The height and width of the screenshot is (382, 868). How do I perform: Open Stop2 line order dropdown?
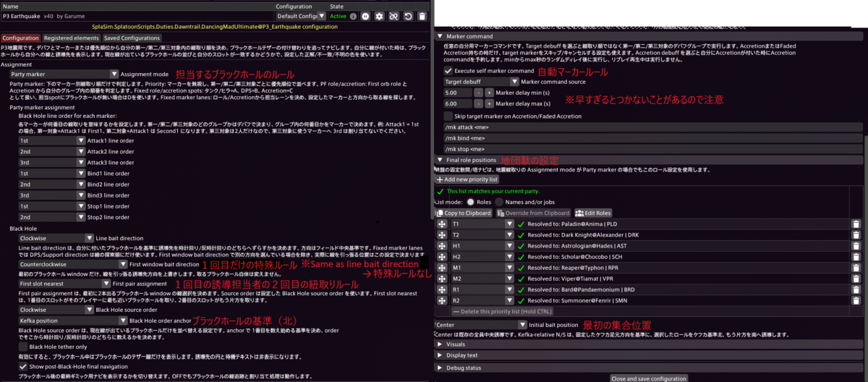(52, 217)
